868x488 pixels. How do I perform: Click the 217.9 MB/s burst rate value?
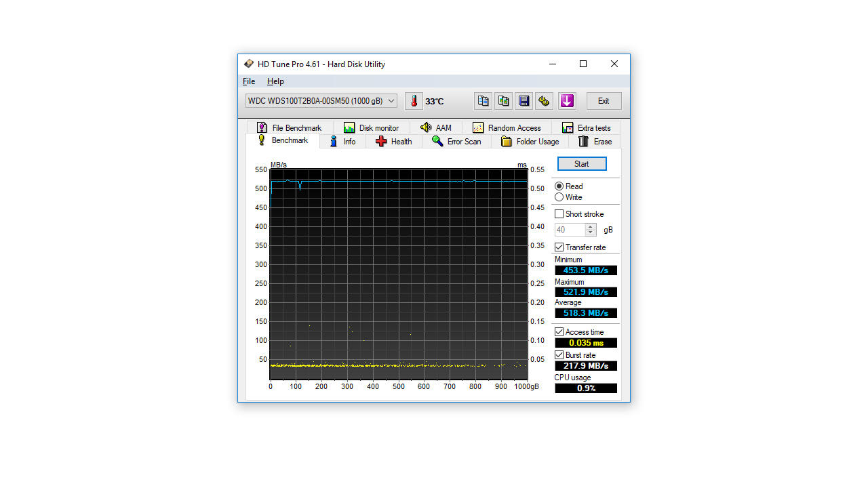point(586,366)
